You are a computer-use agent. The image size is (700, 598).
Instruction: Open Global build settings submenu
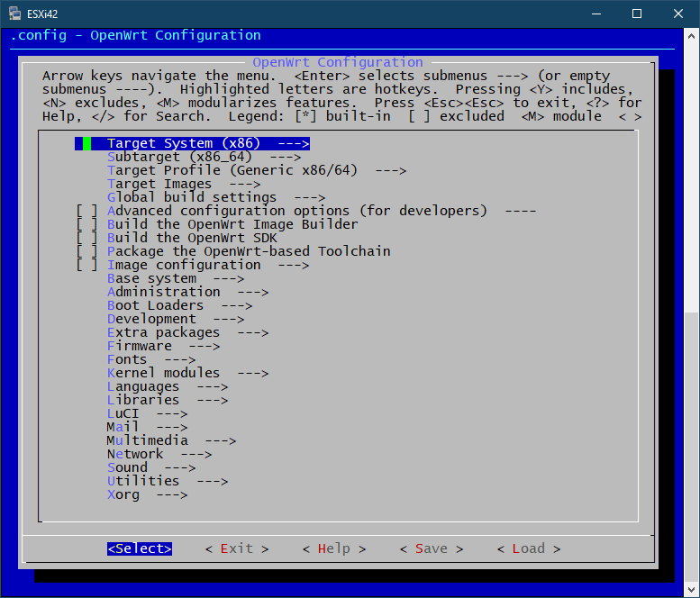[216, 197]
